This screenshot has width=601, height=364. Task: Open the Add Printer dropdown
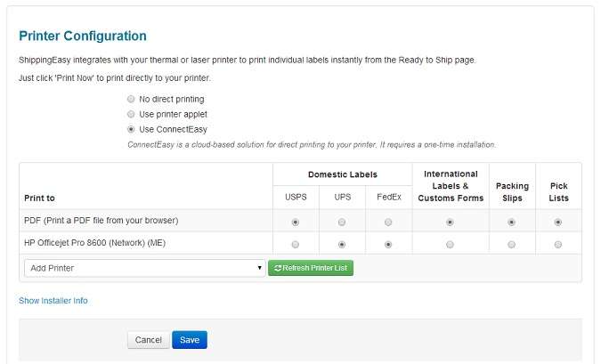coord(144,268)
